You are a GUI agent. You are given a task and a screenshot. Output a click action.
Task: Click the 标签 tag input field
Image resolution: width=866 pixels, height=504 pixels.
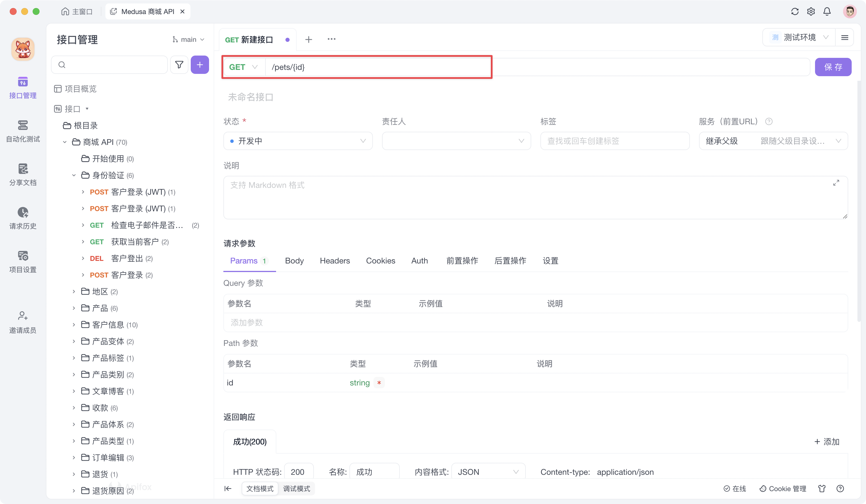pos(615,141)
